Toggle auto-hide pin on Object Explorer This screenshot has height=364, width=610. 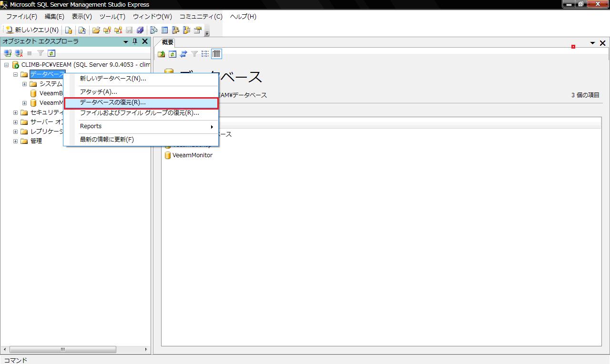click(135, 42)
